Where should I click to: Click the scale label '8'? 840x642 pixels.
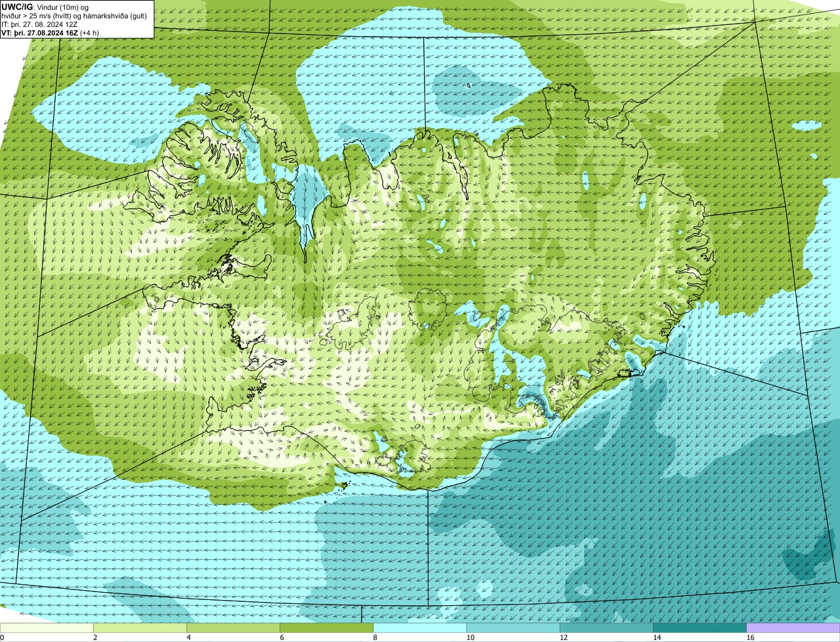click(x=375, y=637)
